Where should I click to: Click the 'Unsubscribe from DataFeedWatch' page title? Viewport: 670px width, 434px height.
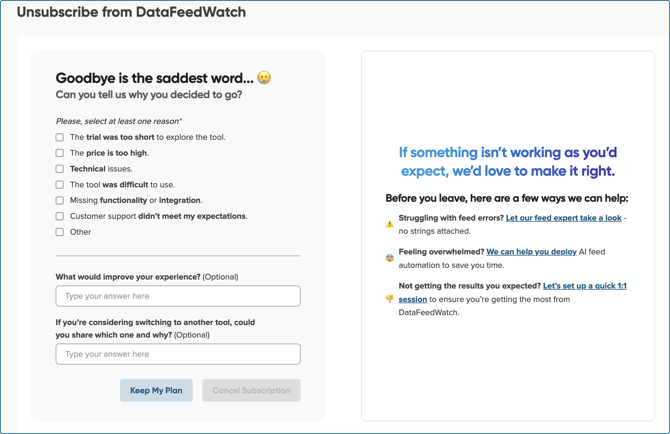pyautogui.click(x=131, y=12)
